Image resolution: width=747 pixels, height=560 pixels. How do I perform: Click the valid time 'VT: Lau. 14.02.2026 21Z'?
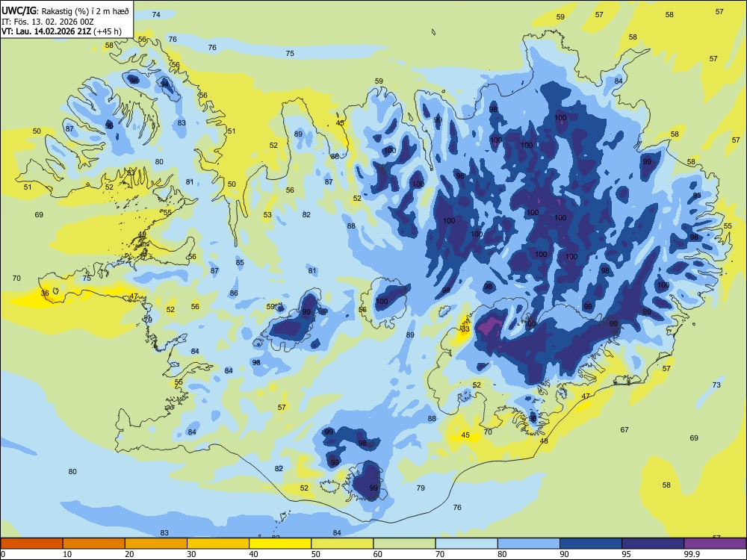[x=46, y=32]
